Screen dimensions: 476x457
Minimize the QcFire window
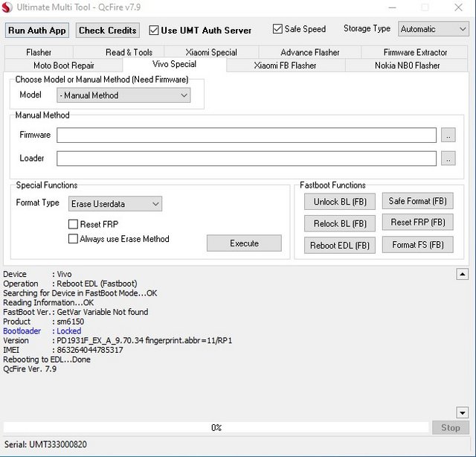coord(392,7)
